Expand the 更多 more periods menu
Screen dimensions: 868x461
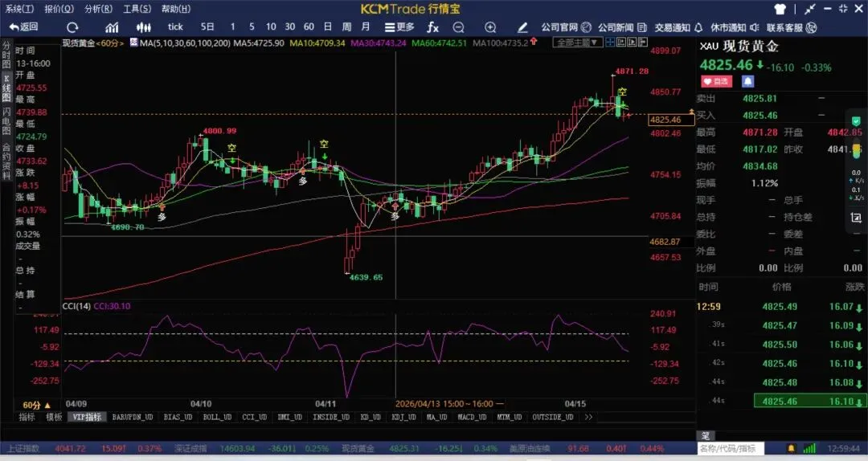tap(399, 27)
